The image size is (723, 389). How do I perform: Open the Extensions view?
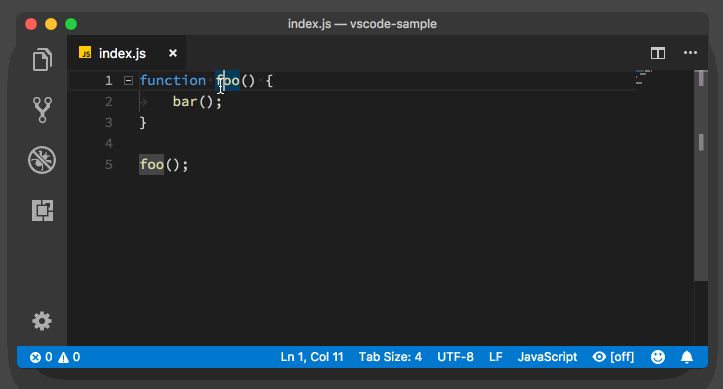pos(42,210)
